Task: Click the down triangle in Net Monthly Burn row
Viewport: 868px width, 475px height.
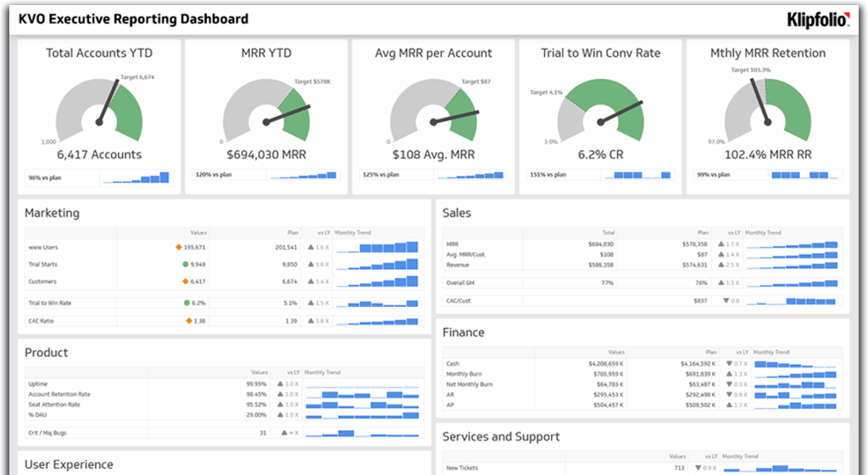Action: [x=729, y=384]
